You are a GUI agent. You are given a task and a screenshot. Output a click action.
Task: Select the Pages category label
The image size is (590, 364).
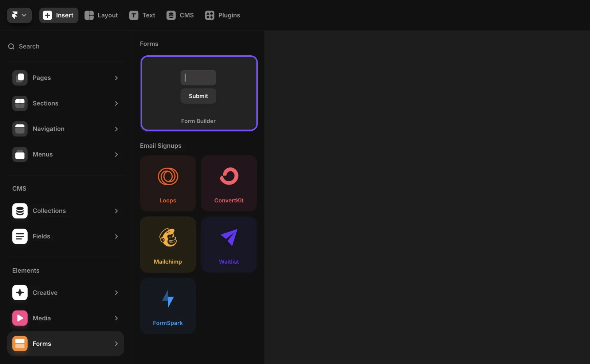coord(42,78)
